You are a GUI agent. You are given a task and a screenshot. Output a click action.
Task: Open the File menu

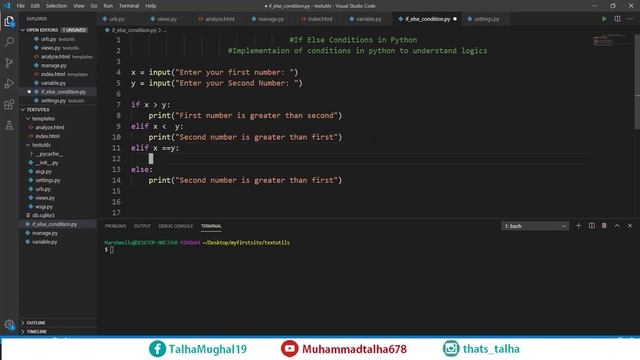tap(21, 6)
